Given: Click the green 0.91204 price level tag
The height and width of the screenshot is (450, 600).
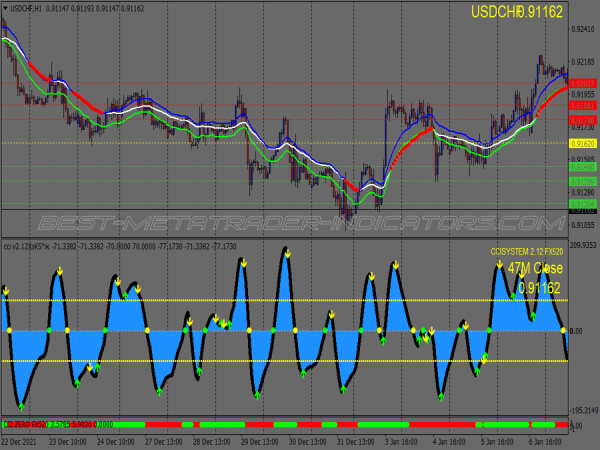Looking at the screenshot, I should 582,204.
